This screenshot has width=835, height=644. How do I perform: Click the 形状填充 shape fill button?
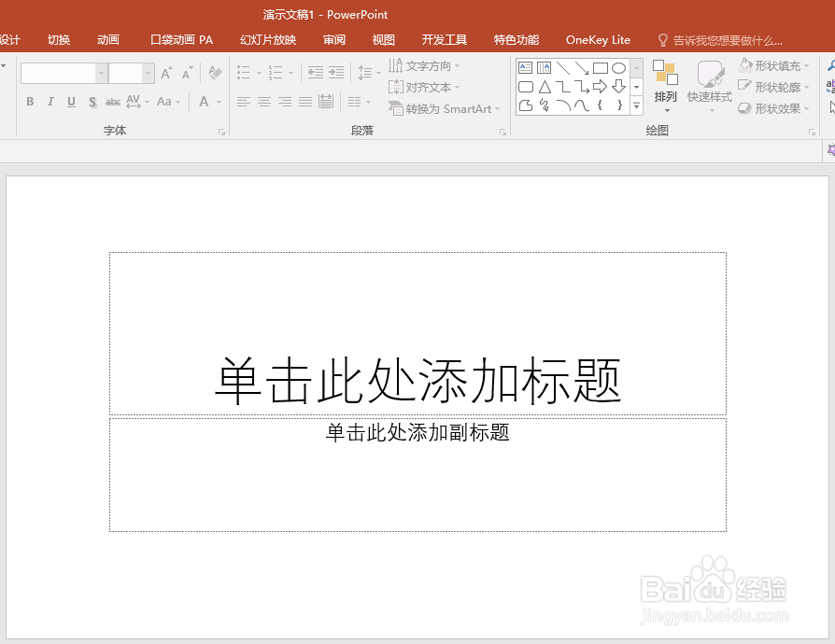pos(773,66)
